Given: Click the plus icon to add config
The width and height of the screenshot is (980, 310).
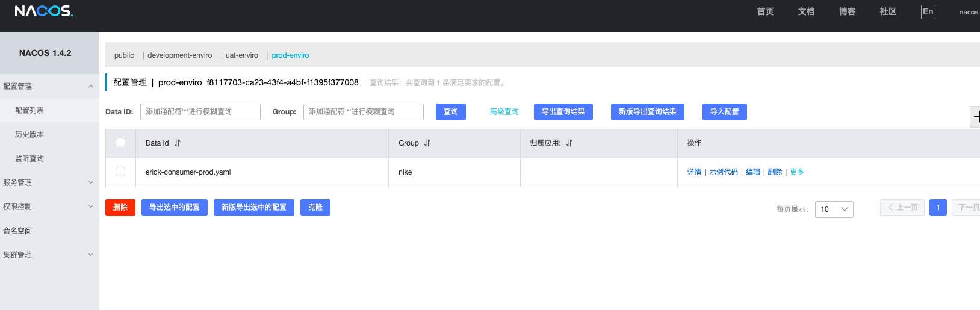Looking at the screenshot, I should (975, 116).
